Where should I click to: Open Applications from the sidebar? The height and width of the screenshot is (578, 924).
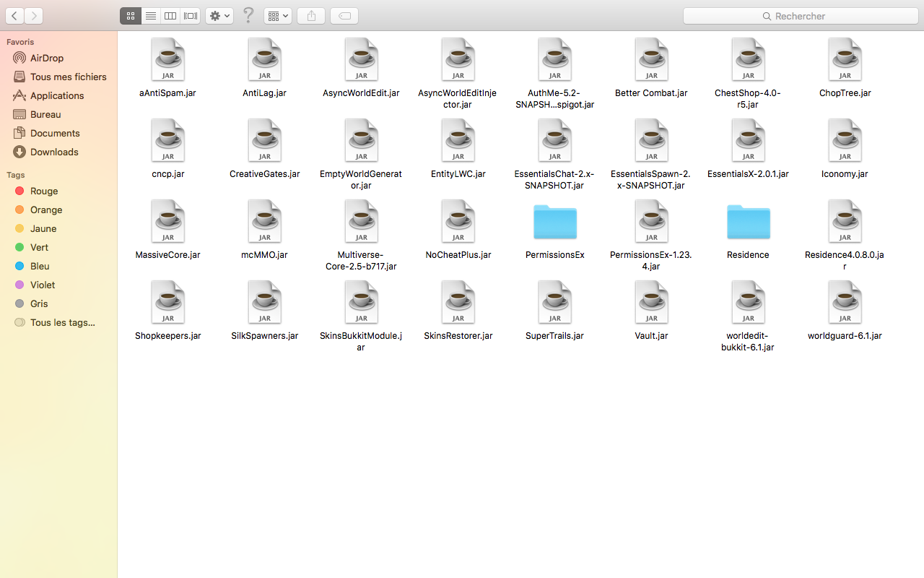58,95
